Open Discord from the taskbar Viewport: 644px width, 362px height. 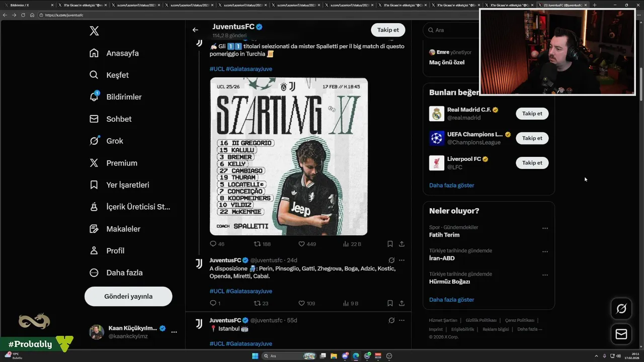(345, 356)
